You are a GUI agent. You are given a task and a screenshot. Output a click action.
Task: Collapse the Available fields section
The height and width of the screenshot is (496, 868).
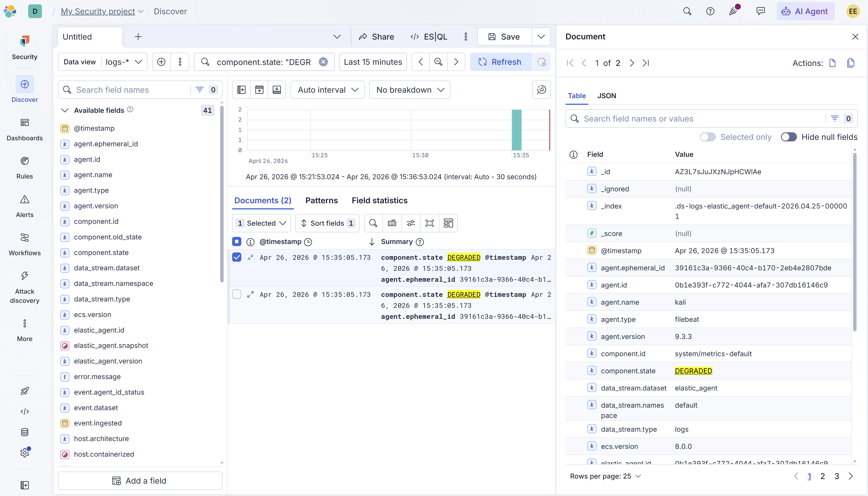click(65, 110)
